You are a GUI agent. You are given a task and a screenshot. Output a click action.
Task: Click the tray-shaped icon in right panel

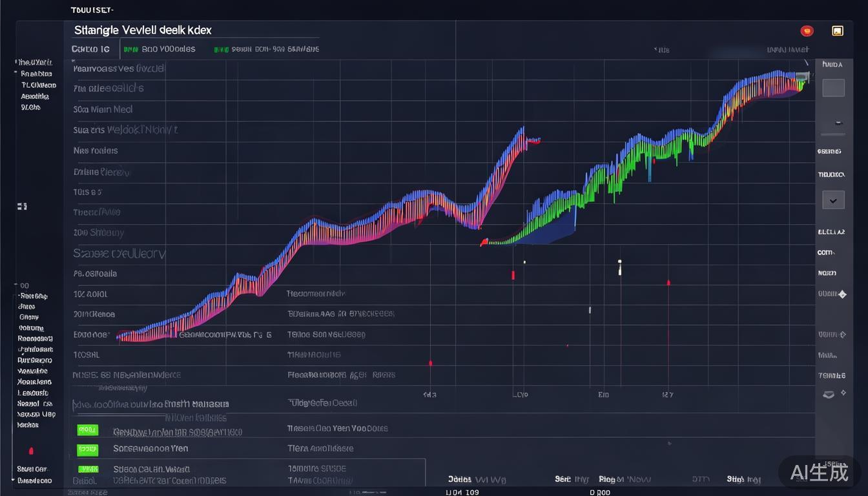828,394
